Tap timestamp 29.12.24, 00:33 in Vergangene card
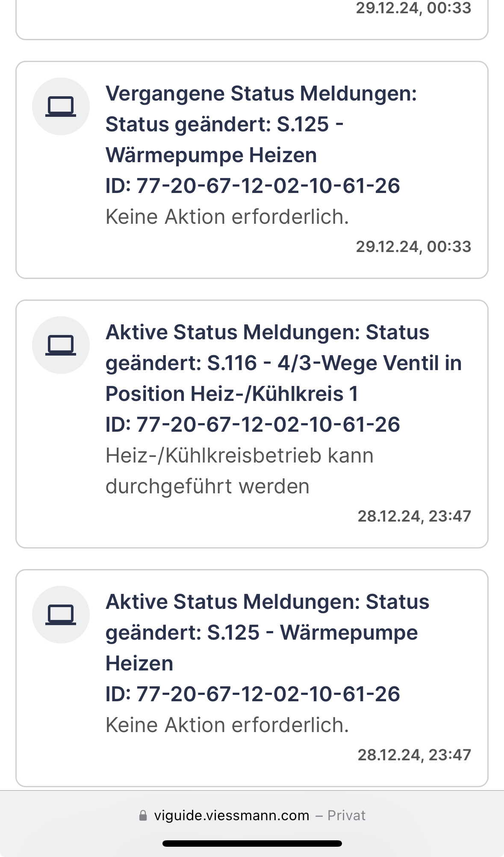 click(x=413, y=247)
